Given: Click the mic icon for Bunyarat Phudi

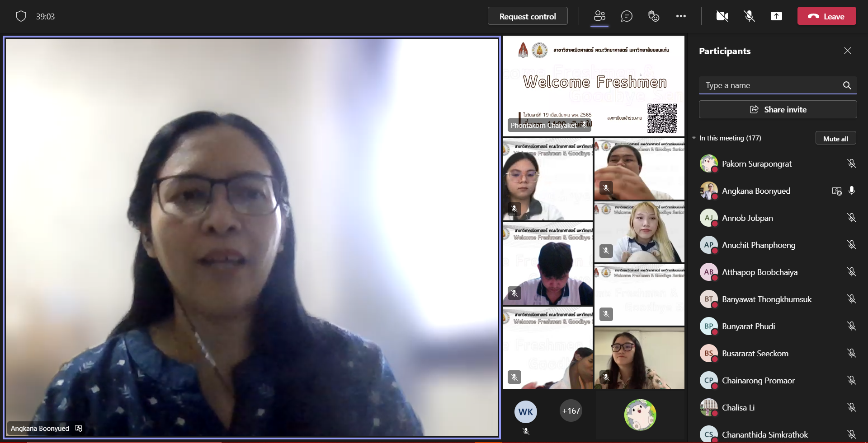Looking at the screenshot, I should [x=852, y=326].
